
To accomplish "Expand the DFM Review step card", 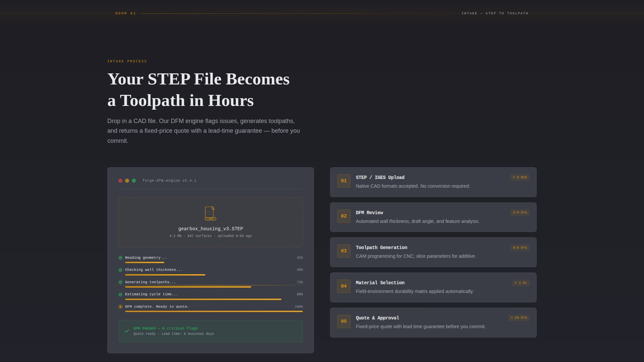I will 433,217.
